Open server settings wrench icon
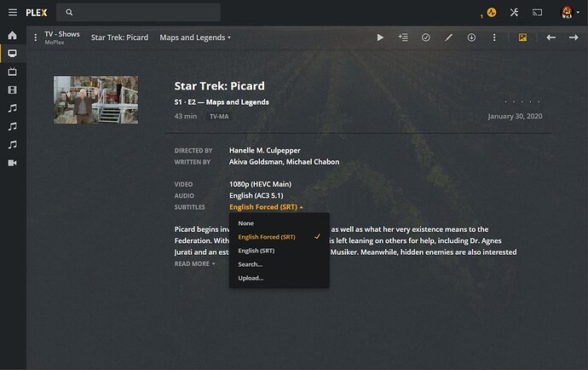Screen dimensions: 588x370 514,13
